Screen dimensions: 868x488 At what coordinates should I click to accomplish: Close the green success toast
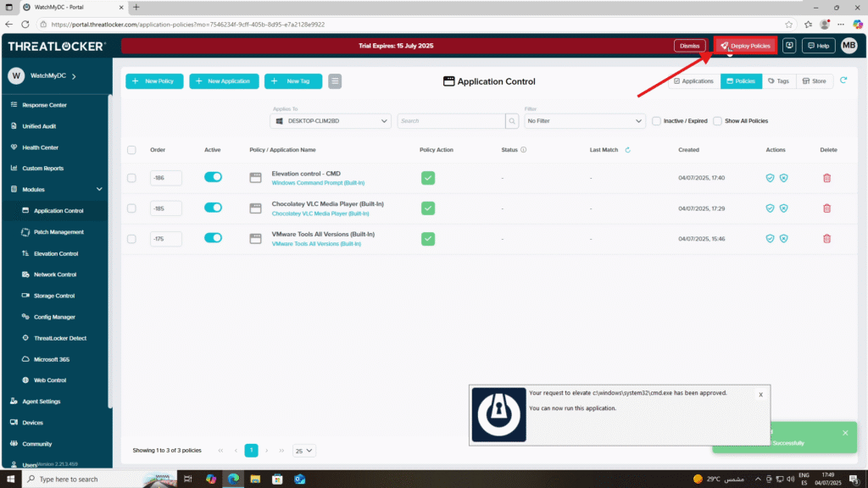click(845, 433)
